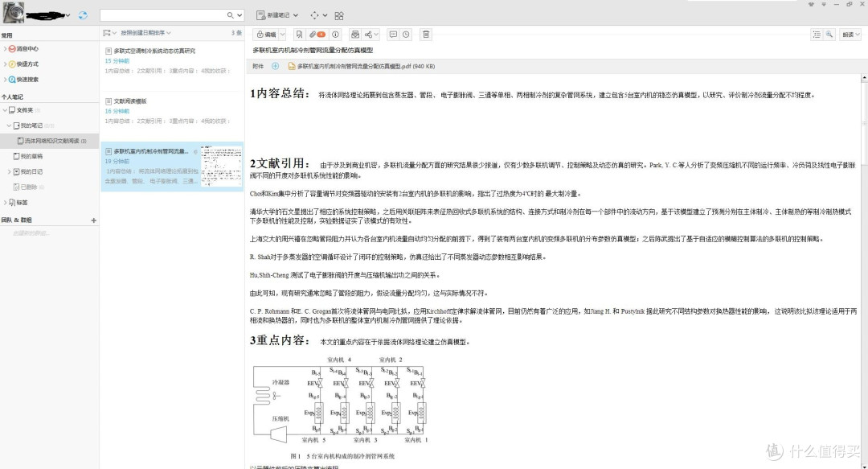This screenshot has height=469, width=868.
Task: Click the 编辑 lock button
Action: pos(266,35)
